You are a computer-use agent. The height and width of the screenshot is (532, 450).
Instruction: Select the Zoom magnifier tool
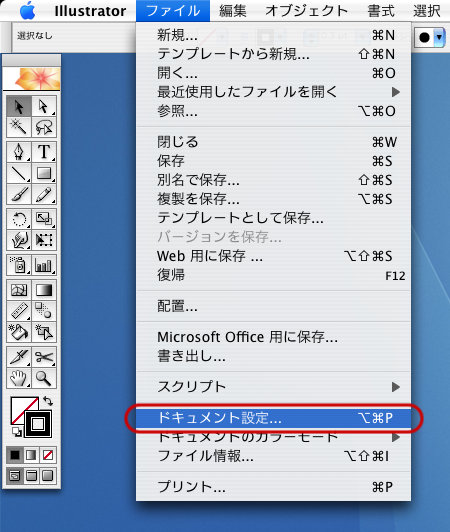point(44,378)
